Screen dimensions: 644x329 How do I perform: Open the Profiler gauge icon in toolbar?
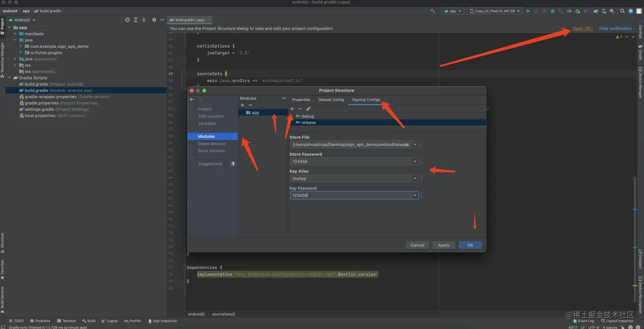[569, 11]
